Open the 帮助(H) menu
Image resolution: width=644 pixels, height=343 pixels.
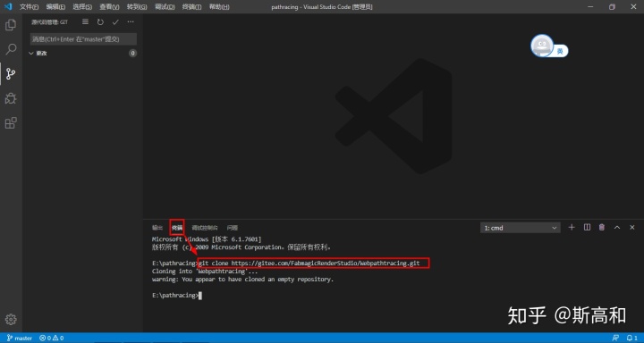pos(219,7)
